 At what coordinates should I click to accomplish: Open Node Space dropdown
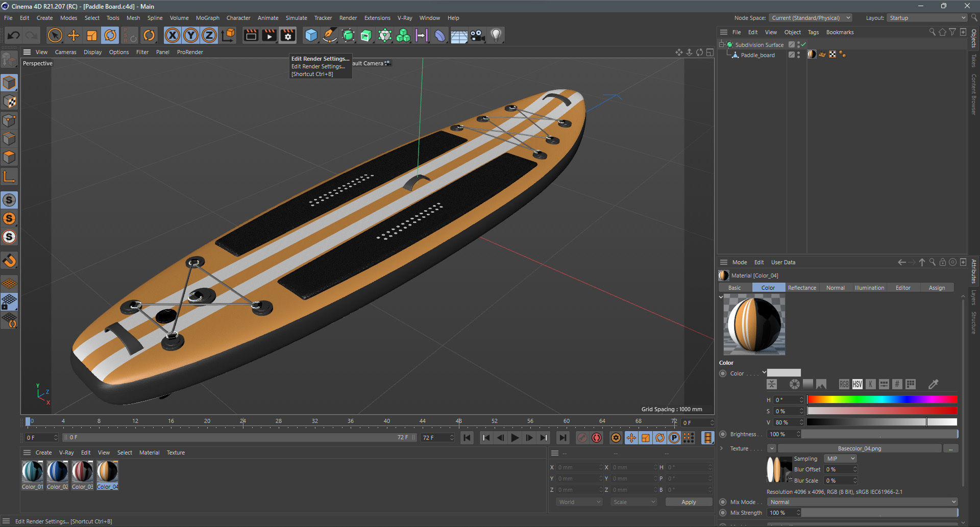811,18
